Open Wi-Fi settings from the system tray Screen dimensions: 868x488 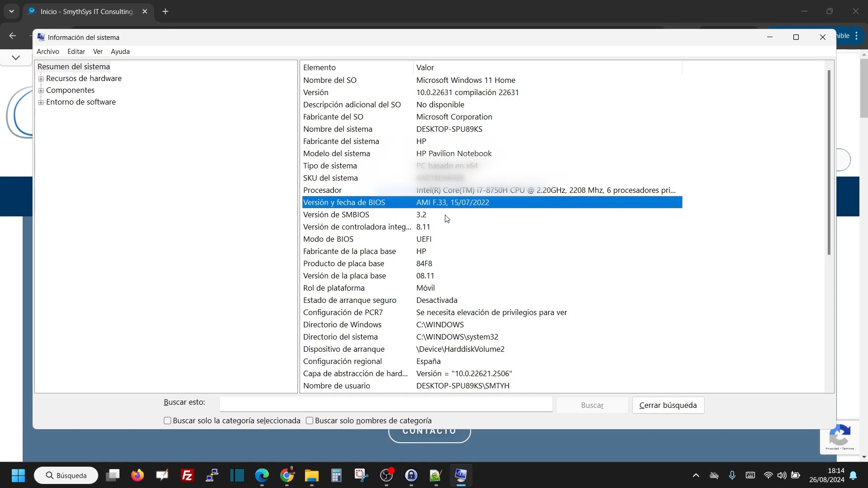768,475
